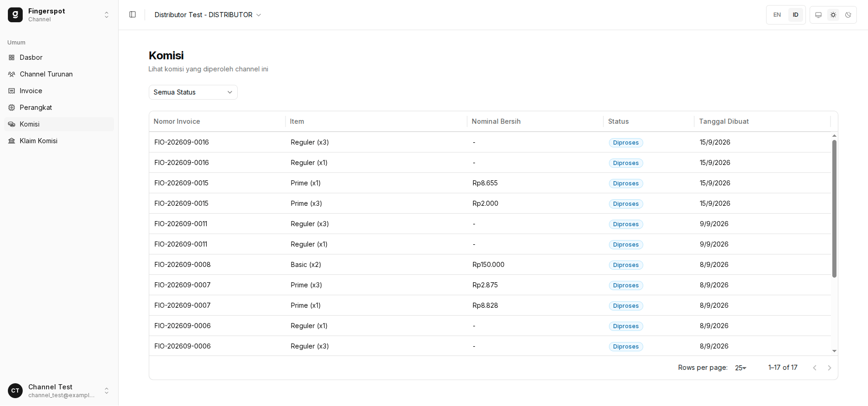Click the Invoice document icon
868x406 pixels.
click(12, 91)
